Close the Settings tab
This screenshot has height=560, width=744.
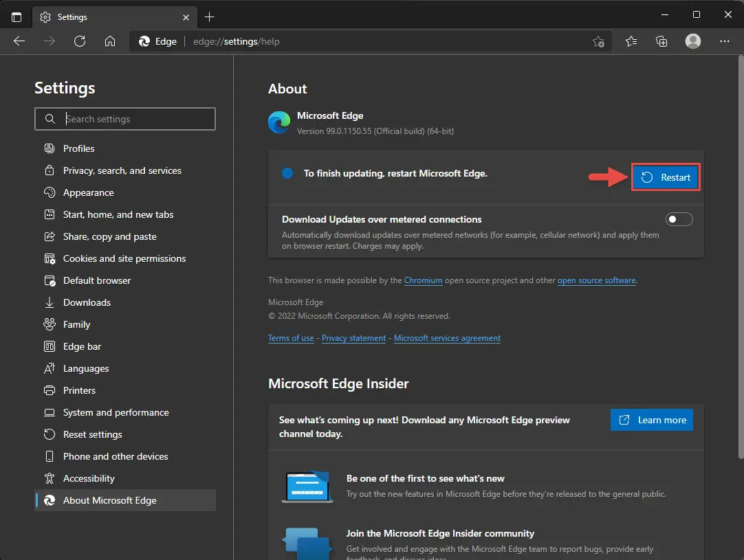pyautogui.click(x=186, y=17)
